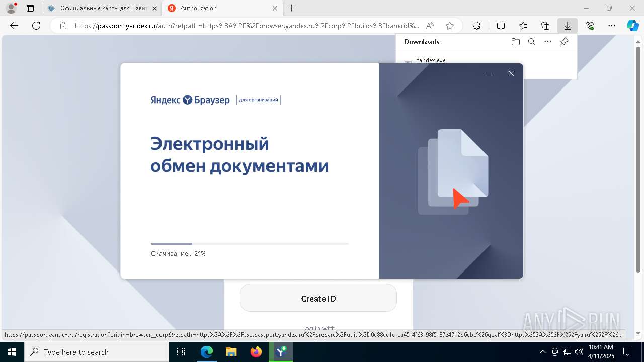Open a new browser tab
Screen dimensions: 644x362
pyautogui.click(x=292, y=8)
